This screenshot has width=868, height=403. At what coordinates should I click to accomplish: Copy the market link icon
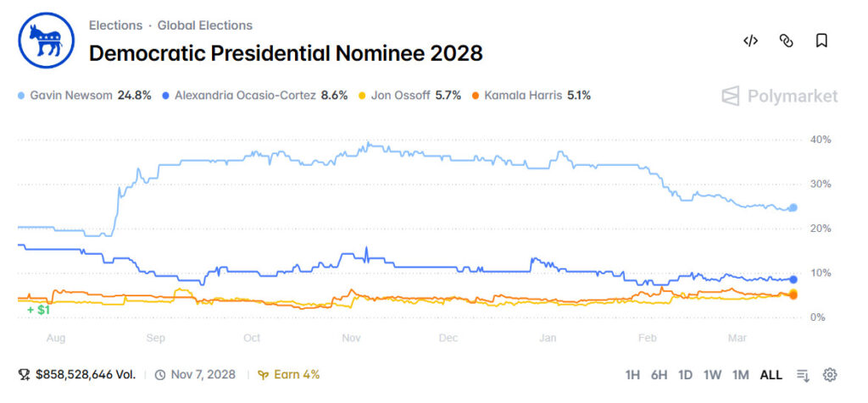(x=786, y=41)
